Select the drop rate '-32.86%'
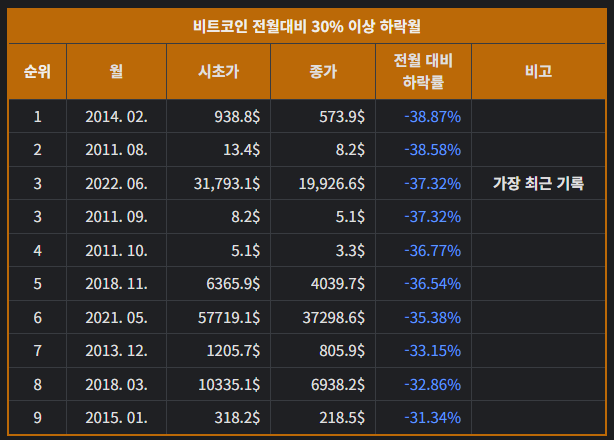The height and width of the screenshot is (440, 614). [433, 384]
